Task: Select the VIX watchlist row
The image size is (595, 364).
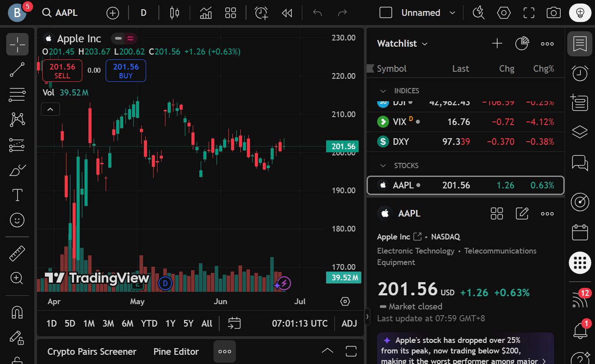Action: coord(465,122)
